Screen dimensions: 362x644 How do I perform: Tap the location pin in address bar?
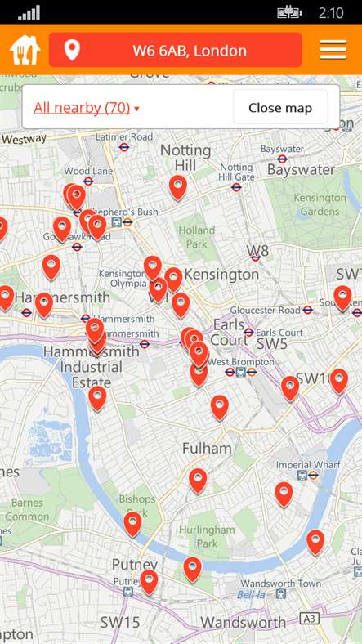pyautogui.click(x=72, y=50)
